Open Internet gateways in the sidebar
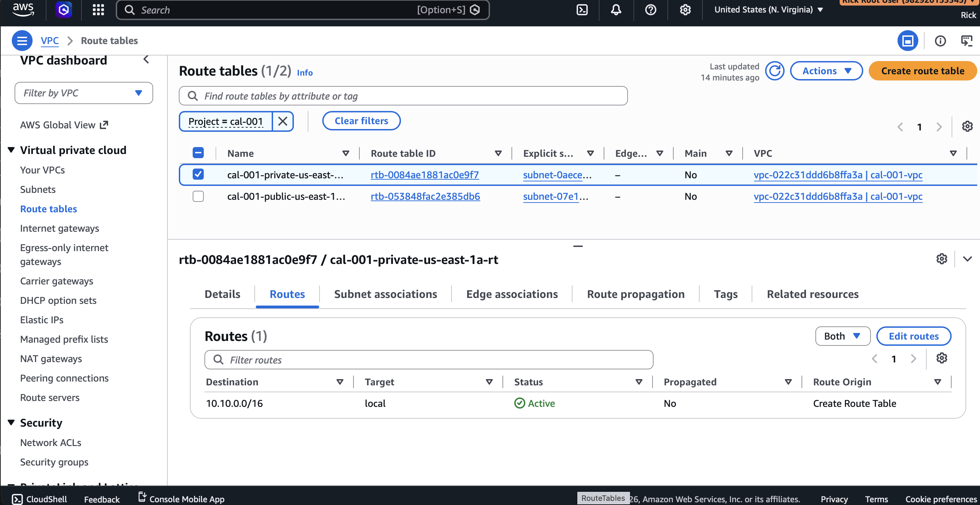 point(59,228)
